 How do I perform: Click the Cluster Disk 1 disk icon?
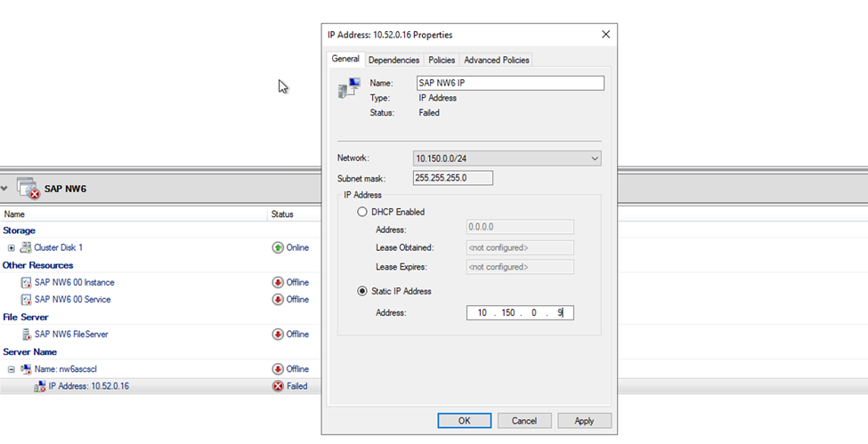pos(26,247)
